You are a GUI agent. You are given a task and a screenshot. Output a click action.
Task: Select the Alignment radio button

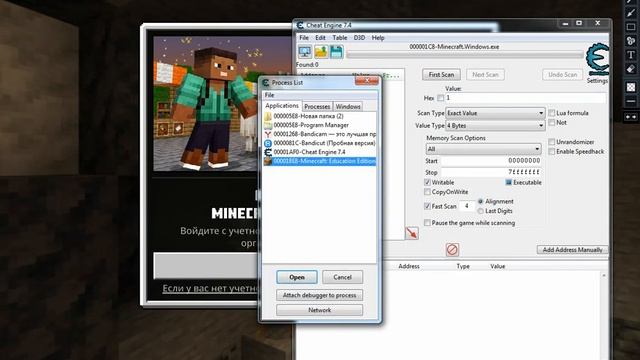(x=480, y=201)
